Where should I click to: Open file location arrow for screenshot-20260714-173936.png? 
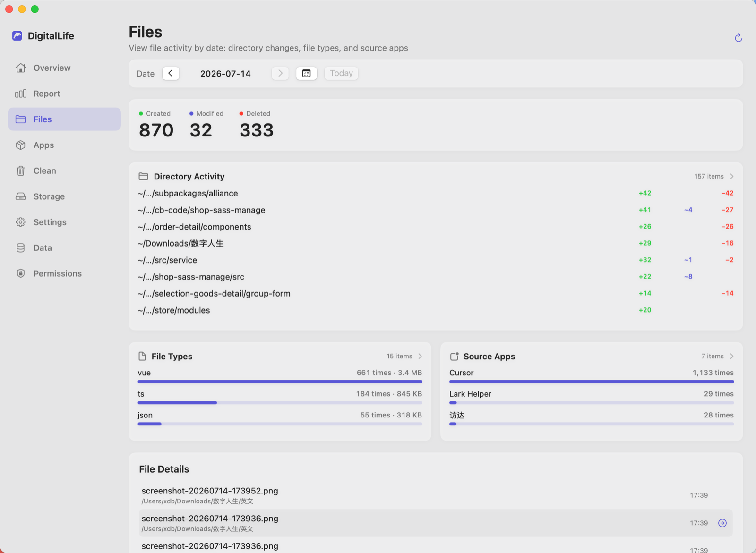tap(722, 523)
